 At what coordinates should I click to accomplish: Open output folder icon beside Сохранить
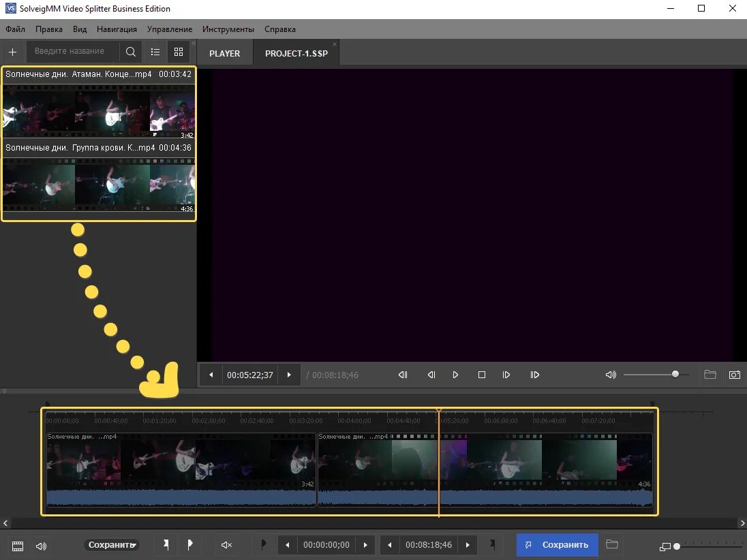pyautogui.click(x=612, y=544)
